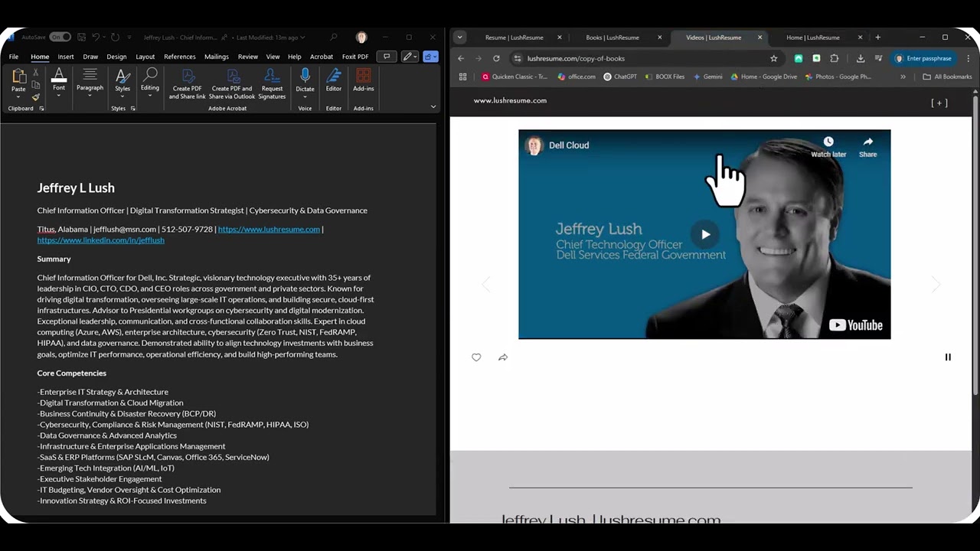980x551 pixels.
Task: Open the Font group button
Action: pyautogui.click(x=59, y=83)
